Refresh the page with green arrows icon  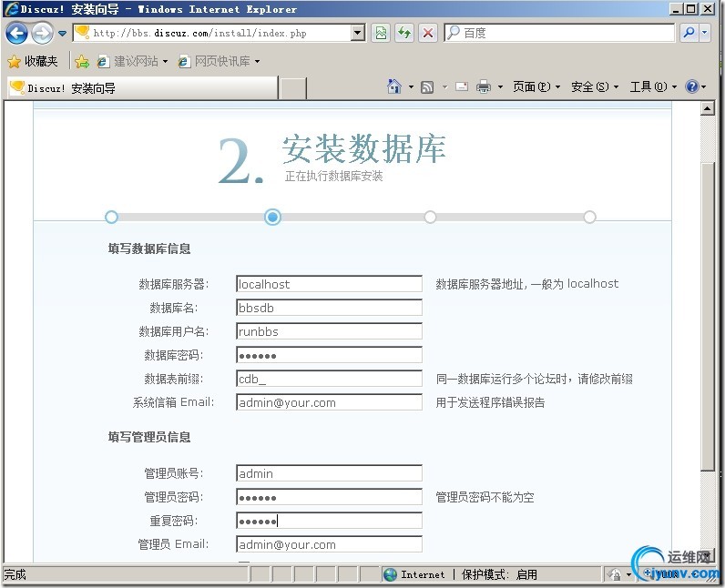click(404, 33)
